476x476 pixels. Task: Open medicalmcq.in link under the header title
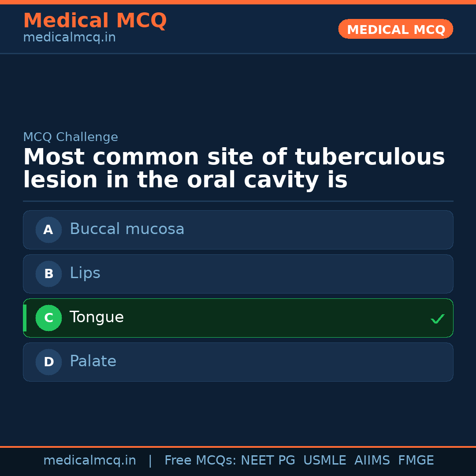69,38
